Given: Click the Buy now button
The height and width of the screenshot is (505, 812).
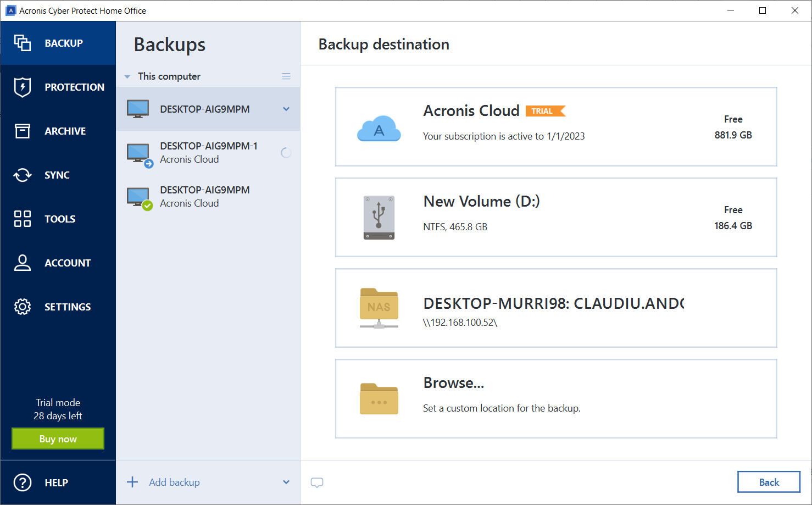Looking at the screenshot, I should tap(58, 439).
